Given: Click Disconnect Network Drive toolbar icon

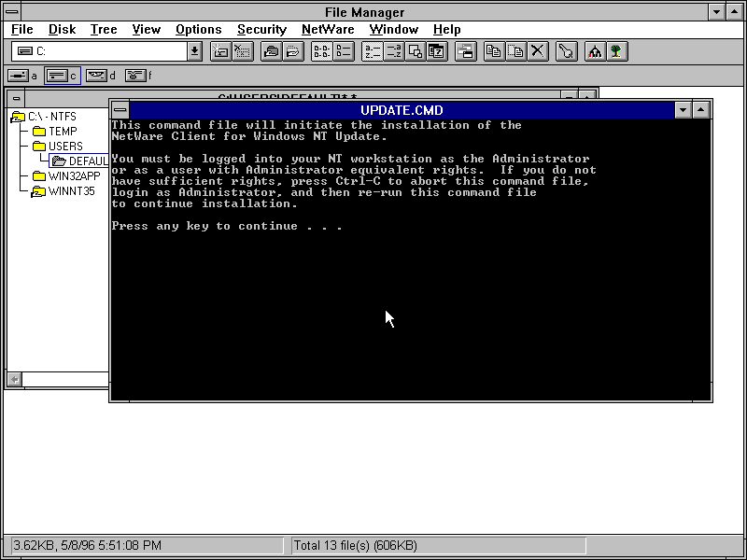Looking at the screenshot, I should coord(243,51).
